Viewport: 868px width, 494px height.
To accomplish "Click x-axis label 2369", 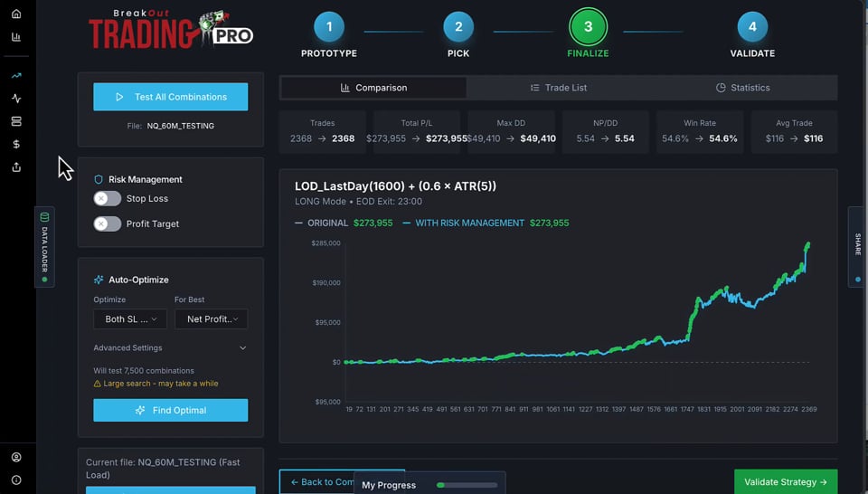I will tap(808, 409).
